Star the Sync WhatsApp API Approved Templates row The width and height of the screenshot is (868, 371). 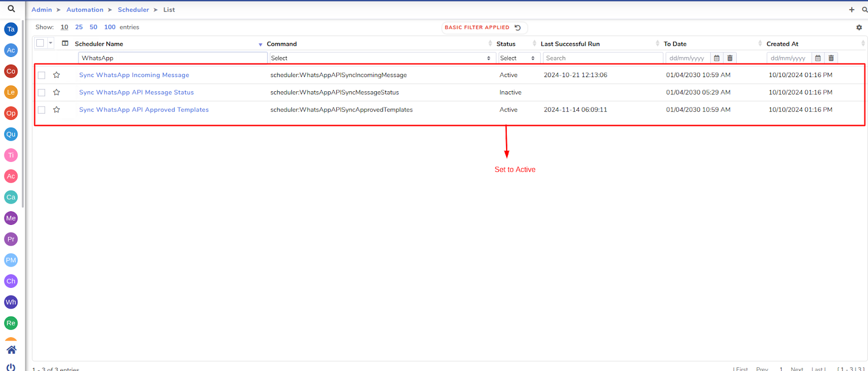[56, 110]
